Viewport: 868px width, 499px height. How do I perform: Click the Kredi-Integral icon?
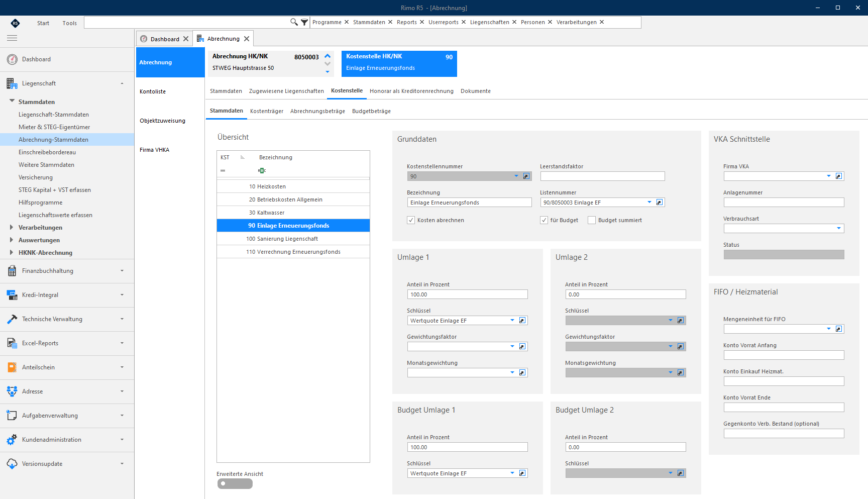(x=12, y=295)
